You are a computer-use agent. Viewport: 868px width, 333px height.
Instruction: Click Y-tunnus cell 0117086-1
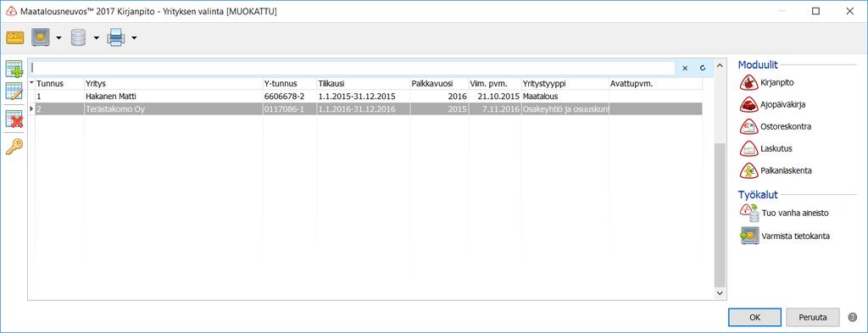290,109
